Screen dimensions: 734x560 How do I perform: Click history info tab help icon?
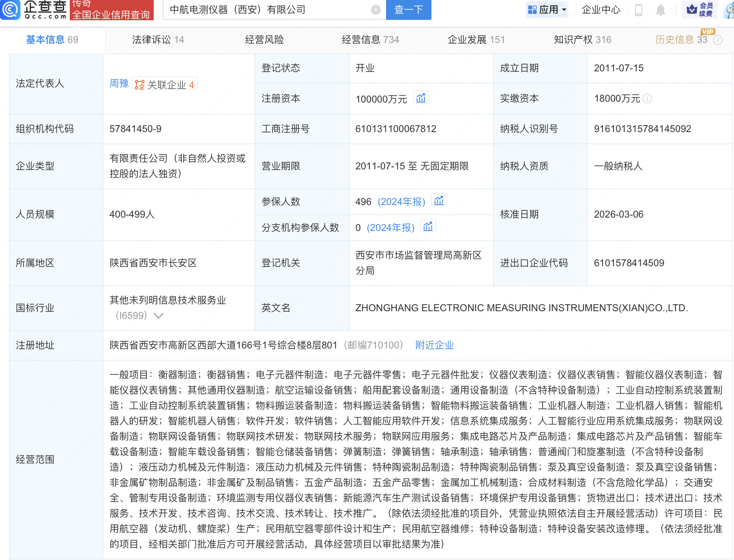[718, 40]
